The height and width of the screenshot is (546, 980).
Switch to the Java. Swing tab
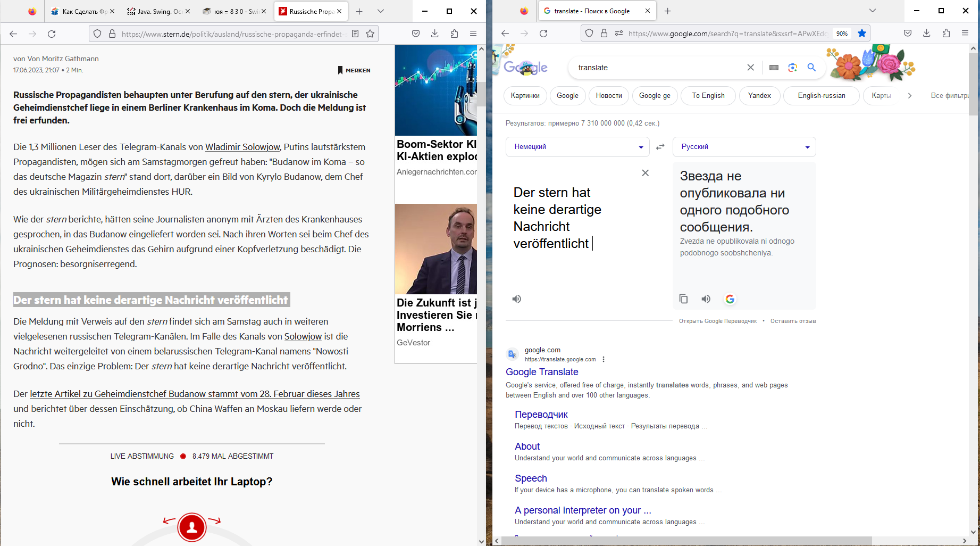pyautogui.click(x=155, y=11)
